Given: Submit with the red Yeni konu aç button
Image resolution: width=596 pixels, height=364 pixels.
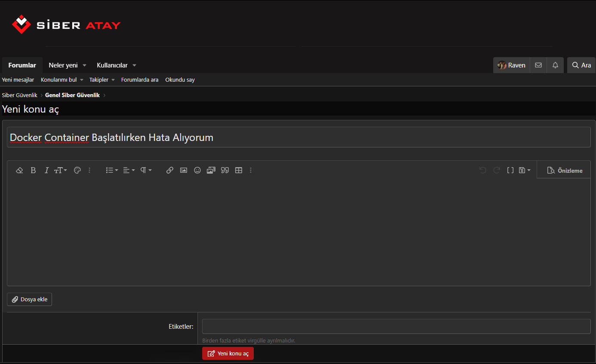Looking at the screenshot, I should [228, 353].
